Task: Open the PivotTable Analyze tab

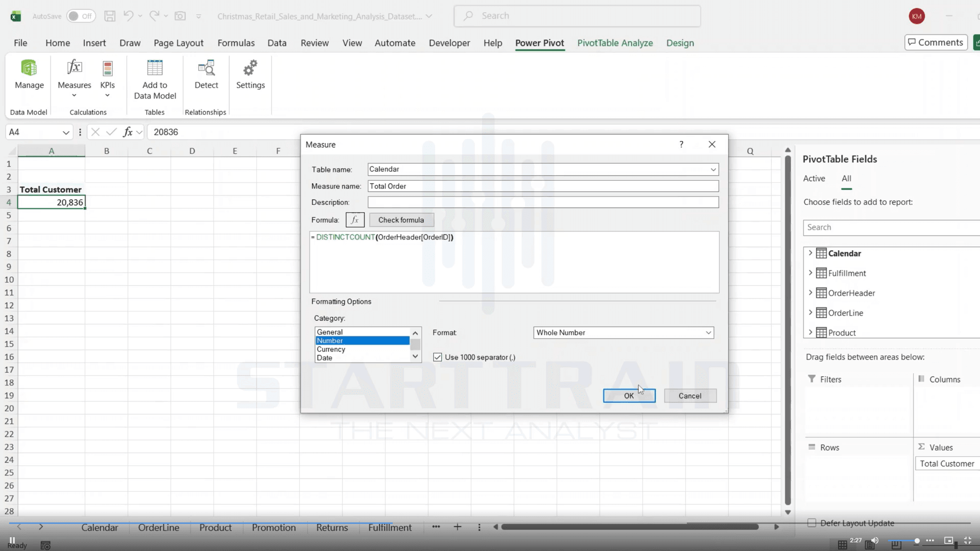Action: click(615, 43)
